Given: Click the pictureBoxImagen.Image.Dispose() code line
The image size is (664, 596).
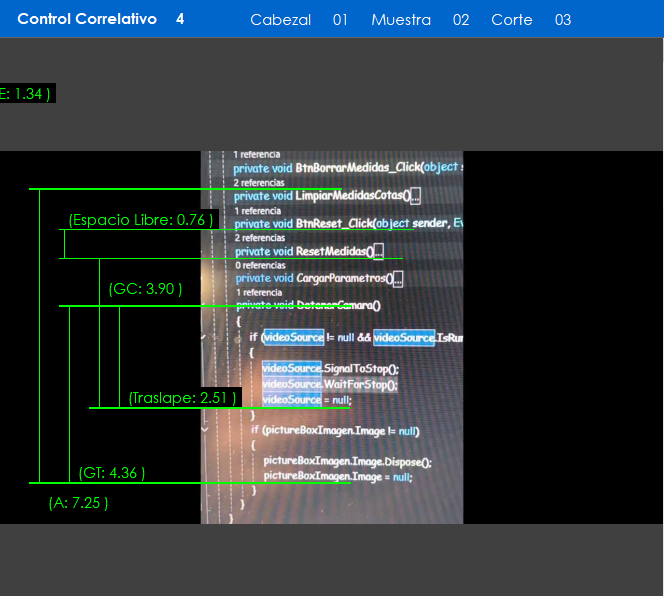Looking at the screenshot, I should pos(346,462).
